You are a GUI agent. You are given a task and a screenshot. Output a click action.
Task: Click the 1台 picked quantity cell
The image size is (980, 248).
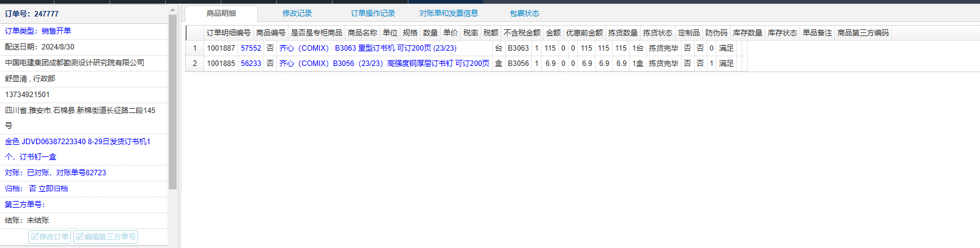[x=638, y=48]
